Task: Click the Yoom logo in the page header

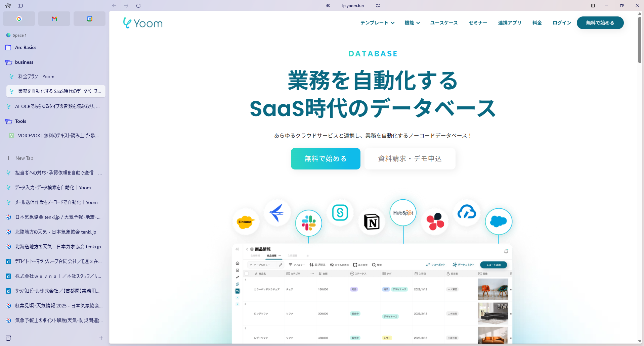Action: (143, 23)
